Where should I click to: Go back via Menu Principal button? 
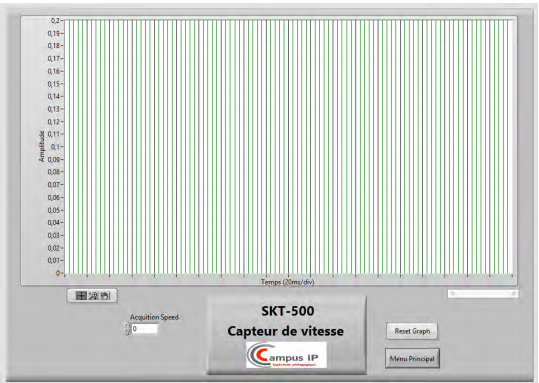[412, 359]
